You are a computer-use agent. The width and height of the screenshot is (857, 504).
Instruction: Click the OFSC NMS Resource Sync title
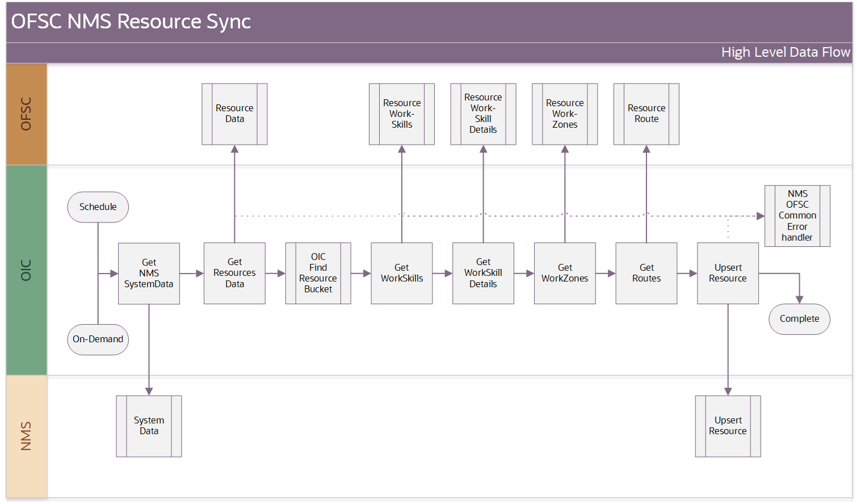coord(131,22)
